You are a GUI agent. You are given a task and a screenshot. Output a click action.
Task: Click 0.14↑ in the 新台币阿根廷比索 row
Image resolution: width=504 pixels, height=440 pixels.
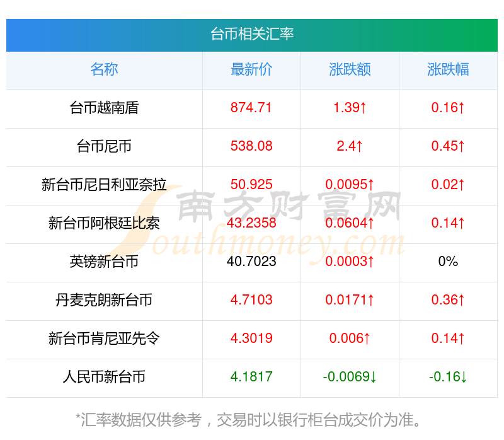click(448, 223)
